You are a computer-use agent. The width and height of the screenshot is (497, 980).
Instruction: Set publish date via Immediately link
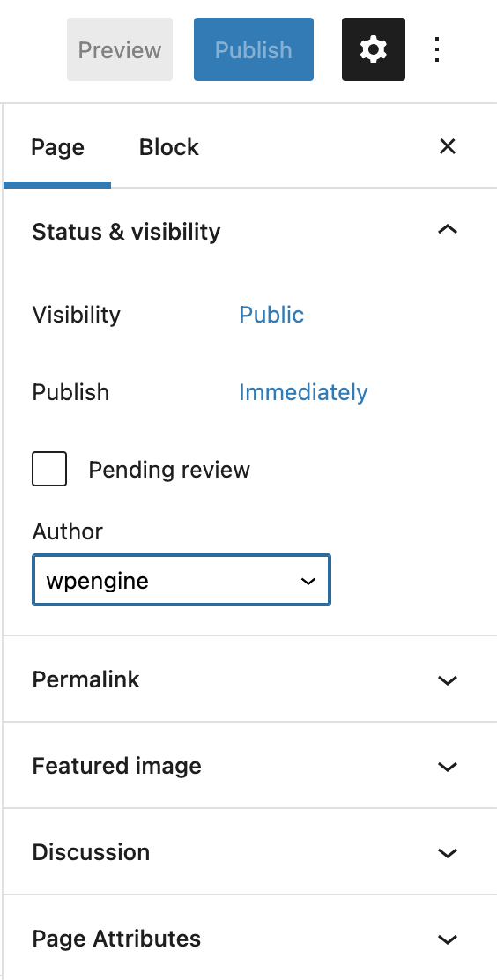[x=303, y=392]
